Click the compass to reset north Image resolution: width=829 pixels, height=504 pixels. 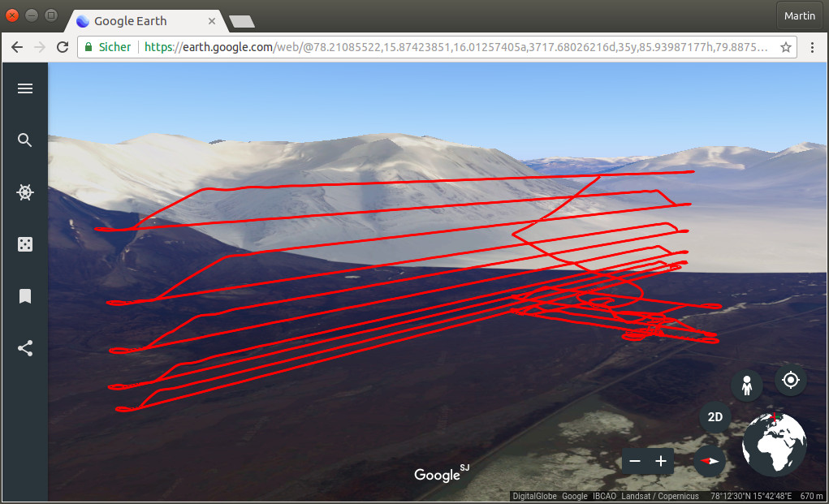(710, 461)
